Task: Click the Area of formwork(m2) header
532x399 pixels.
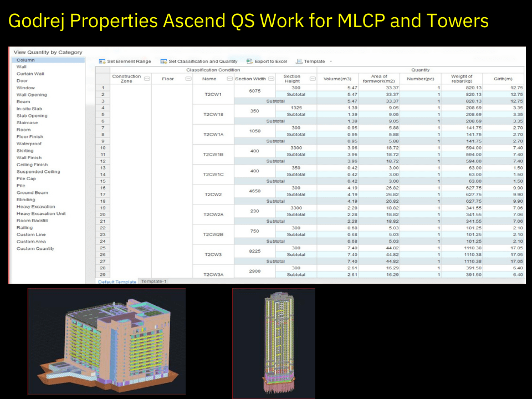Action: click(x=379, y=79)
